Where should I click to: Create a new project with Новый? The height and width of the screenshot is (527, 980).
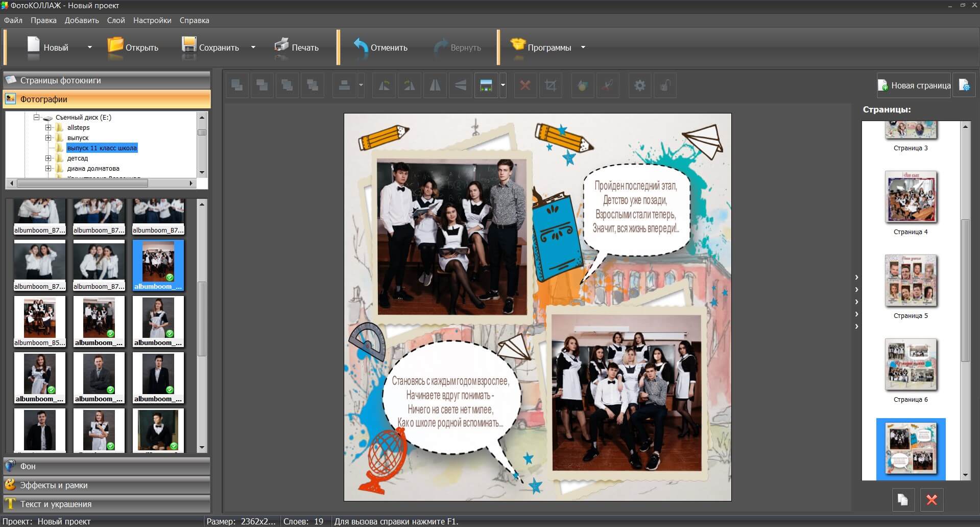point(47,47)
